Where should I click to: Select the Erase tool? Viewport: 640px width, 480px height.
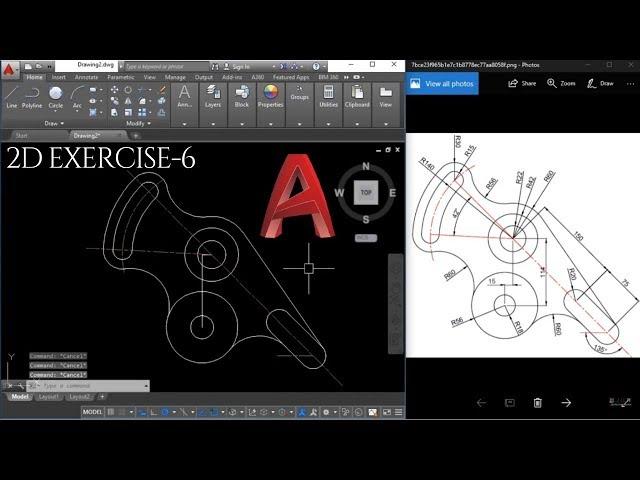click(x=162, y=89)
